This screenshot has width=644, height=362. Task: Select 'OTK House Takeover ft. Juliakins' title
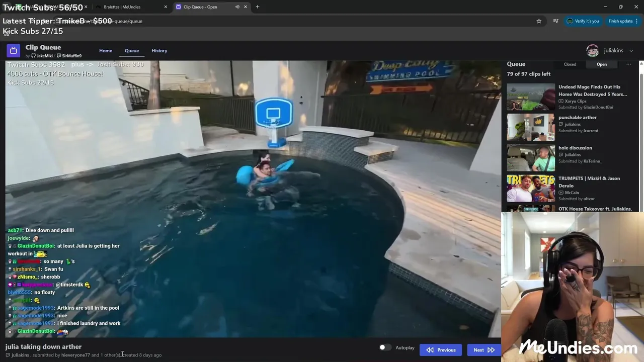[595, 209]
